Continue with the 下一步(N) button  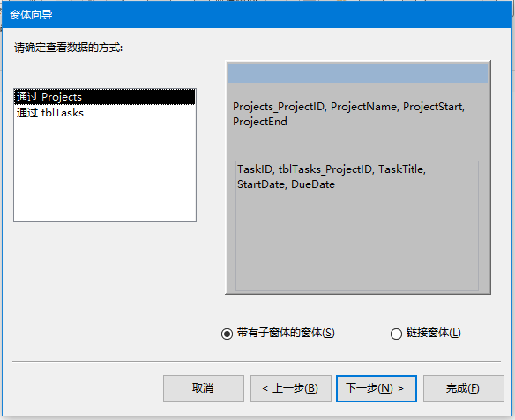pos(377,388)
